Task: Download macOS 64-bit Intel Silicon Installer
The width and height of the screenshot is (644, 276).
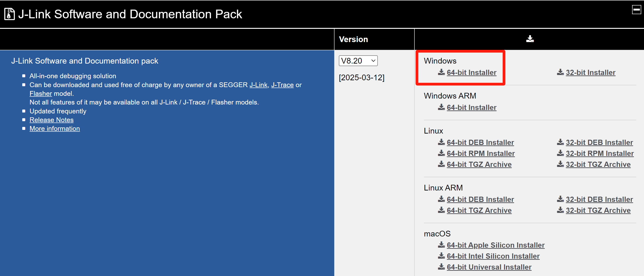Action: (x=493, y=256)
